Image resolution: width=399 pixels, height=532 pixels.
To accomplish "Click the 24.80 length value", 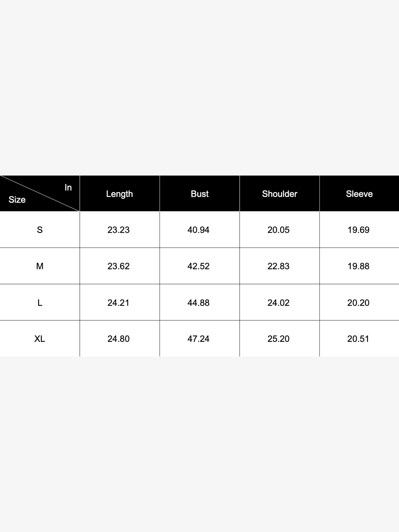I will coord(118,339).
